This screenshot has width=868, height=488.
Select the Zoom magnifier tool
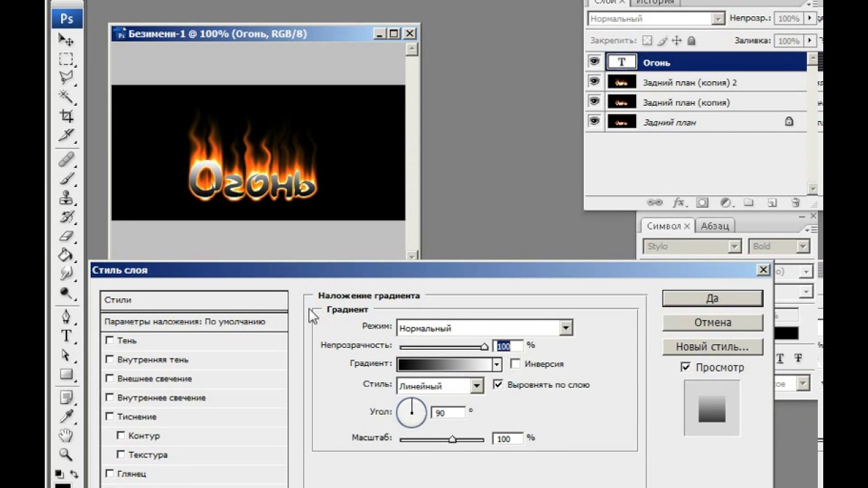pos(66,455)
